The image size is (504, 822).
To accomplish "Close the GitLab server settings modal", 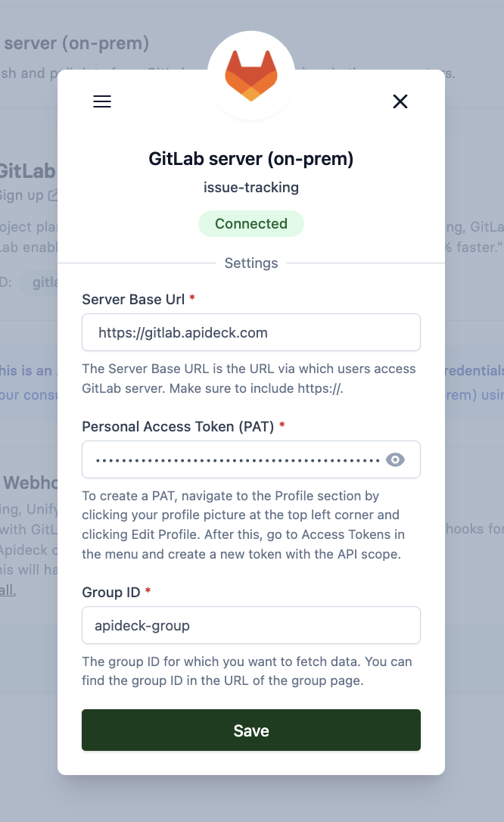I will [400, 101].
